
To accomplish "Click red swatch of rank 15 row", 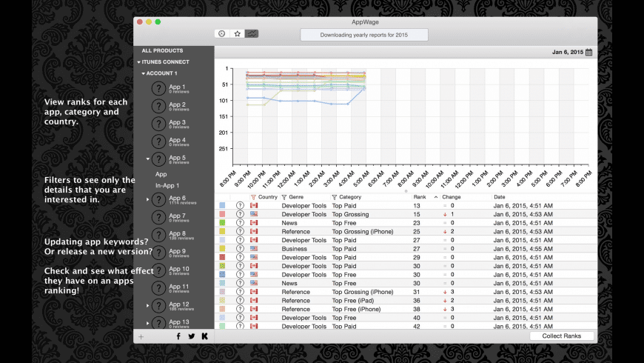I will tap(222, 214).
